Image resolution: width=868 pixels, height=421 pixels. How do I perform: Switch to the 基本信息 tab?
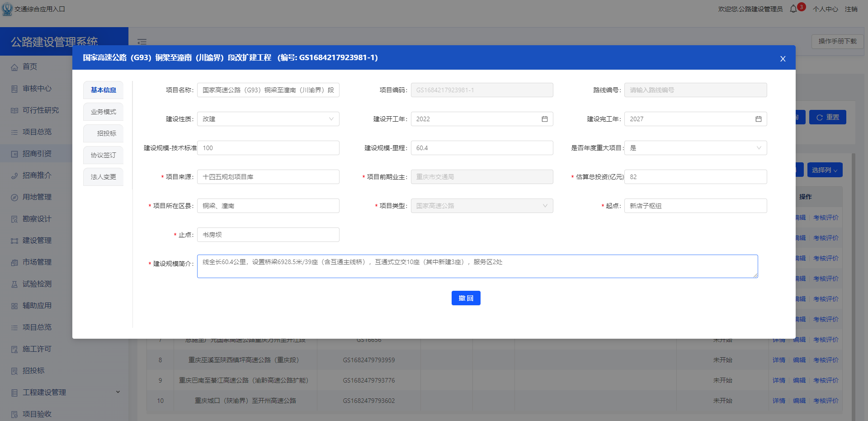point(103,90)
